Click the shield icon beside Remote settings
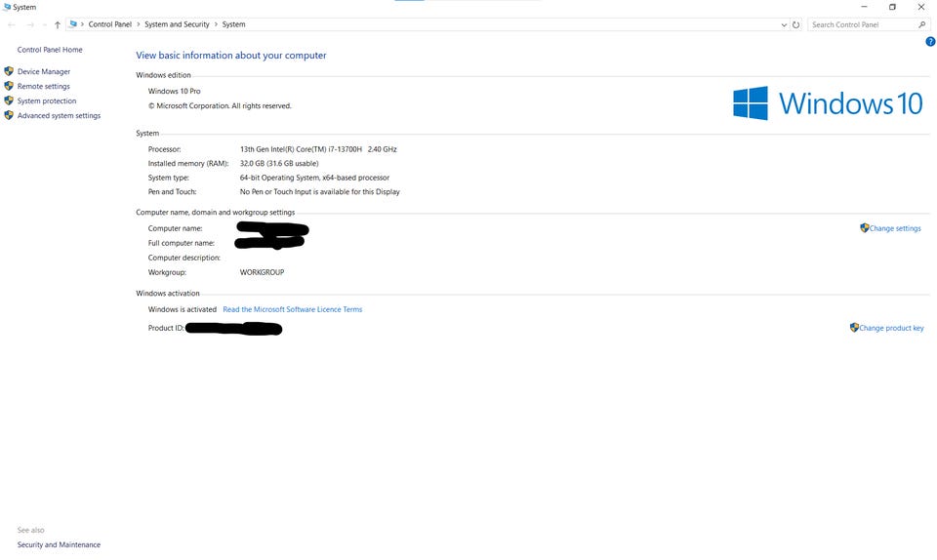This screenshot has height=560, width=937. click(x=9, y=86)
